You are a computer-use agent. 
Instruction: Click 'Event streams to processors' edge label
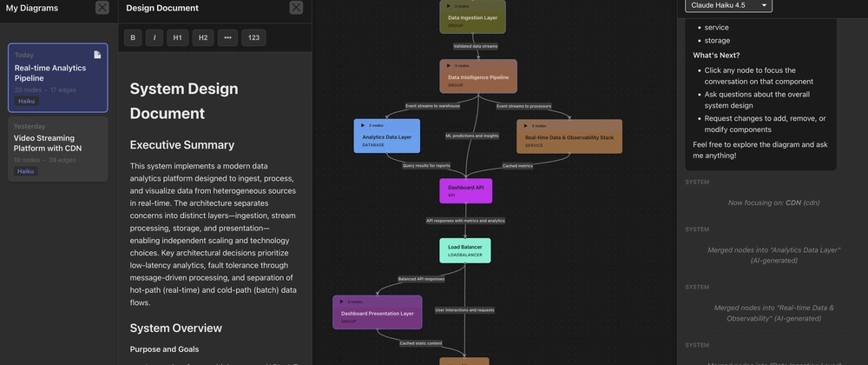point(523,106)
